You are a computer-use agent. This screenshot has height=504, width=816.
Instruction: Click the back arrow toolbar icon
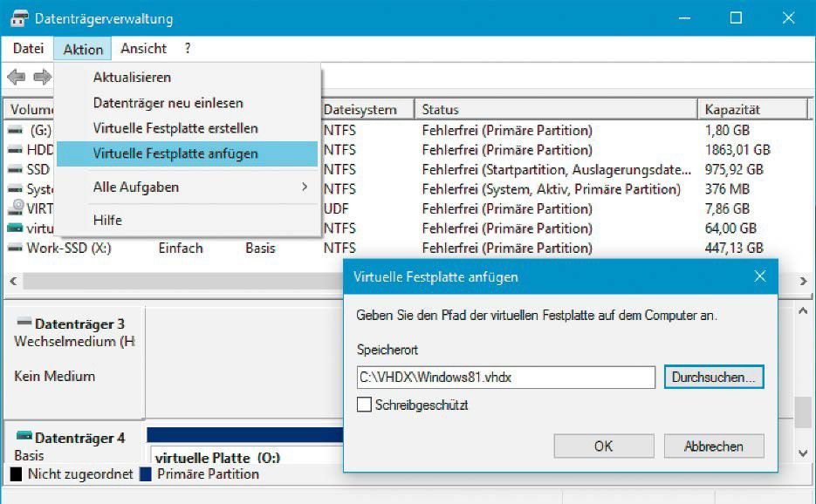coord(16,78)
